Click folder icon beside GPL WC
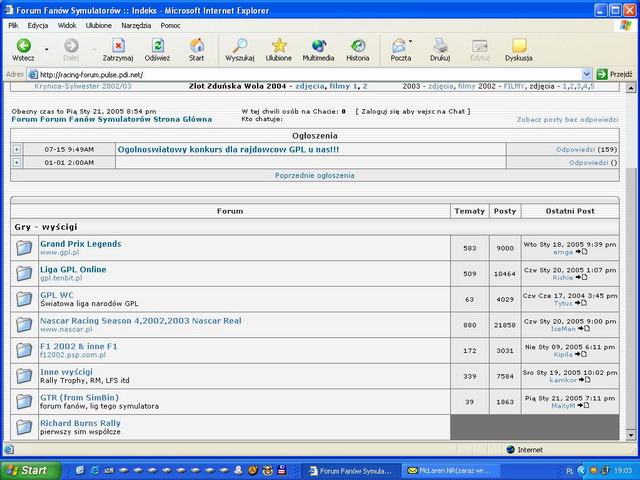This screenshot has height=480, width=640. pos(24,299)
